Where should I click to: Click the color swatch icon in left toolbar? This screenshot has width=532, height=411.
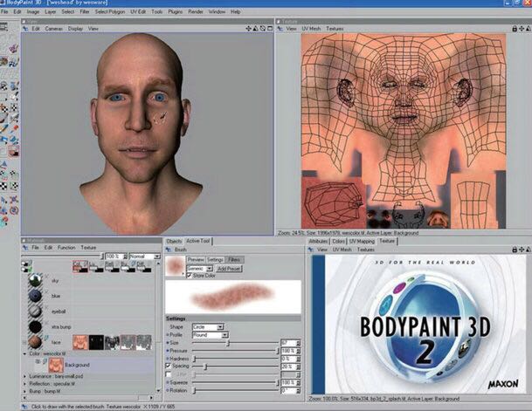(x=14, y=152)
